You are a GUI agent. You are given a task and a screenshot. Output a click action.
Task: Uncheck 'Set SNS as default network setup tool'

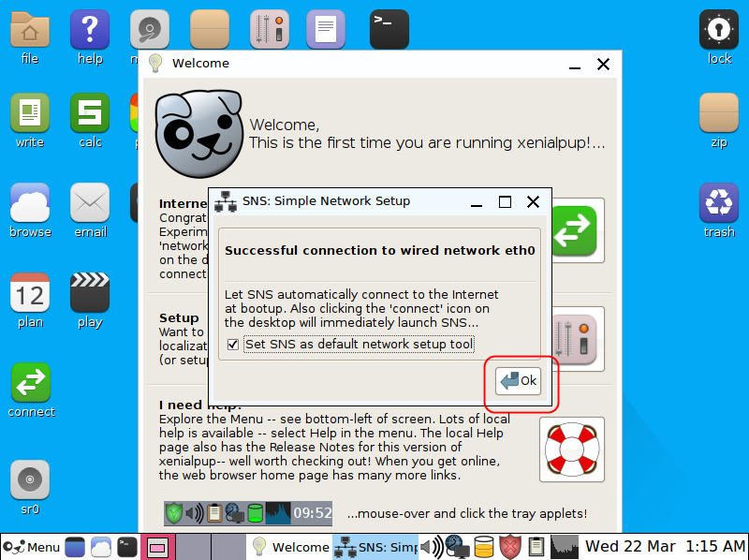click(233, 344)
